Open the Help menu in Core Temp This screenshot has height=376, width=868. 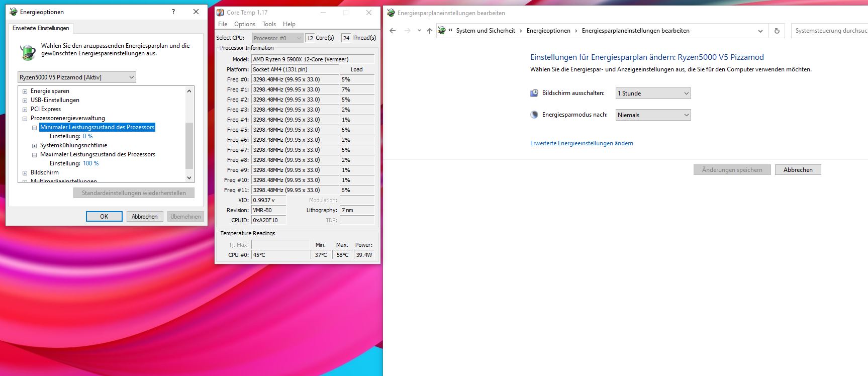[x=289, y=24]
